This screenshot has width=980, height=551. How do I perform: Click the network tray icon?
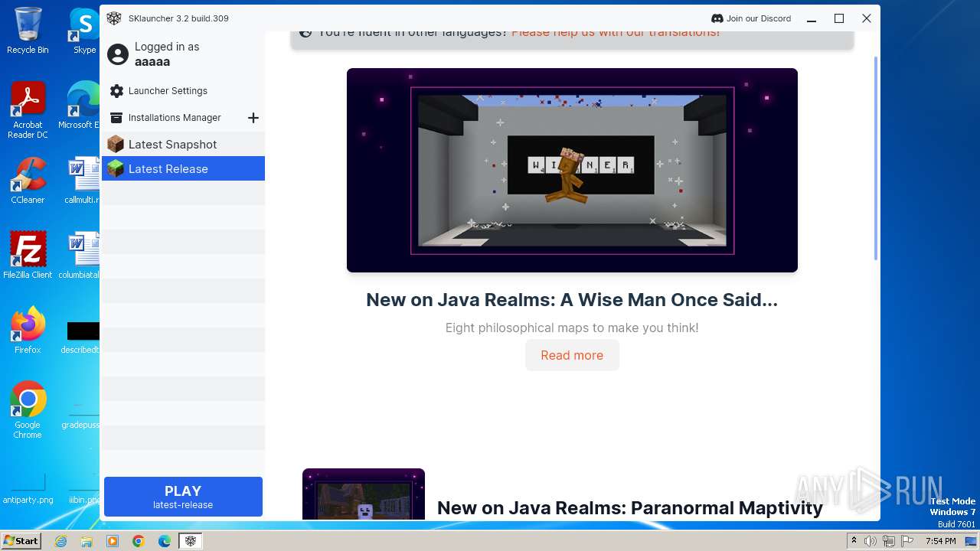tap(889, 541)
